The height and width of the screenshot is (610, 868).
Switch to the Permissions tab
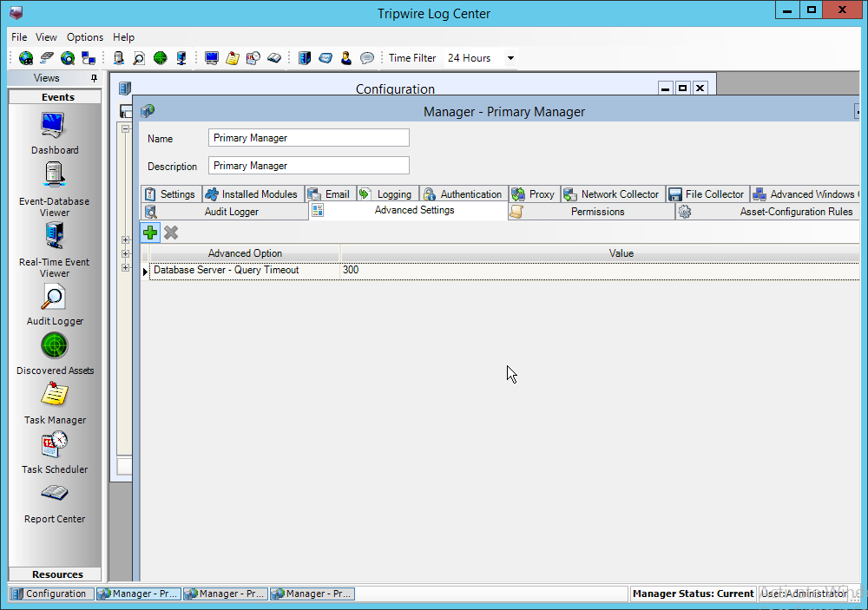click(x=596, y=212)
